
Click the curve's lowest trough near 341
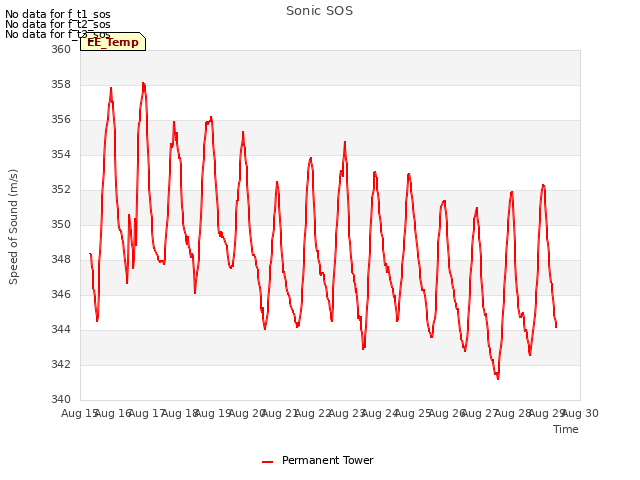click(x=498, y=378)
